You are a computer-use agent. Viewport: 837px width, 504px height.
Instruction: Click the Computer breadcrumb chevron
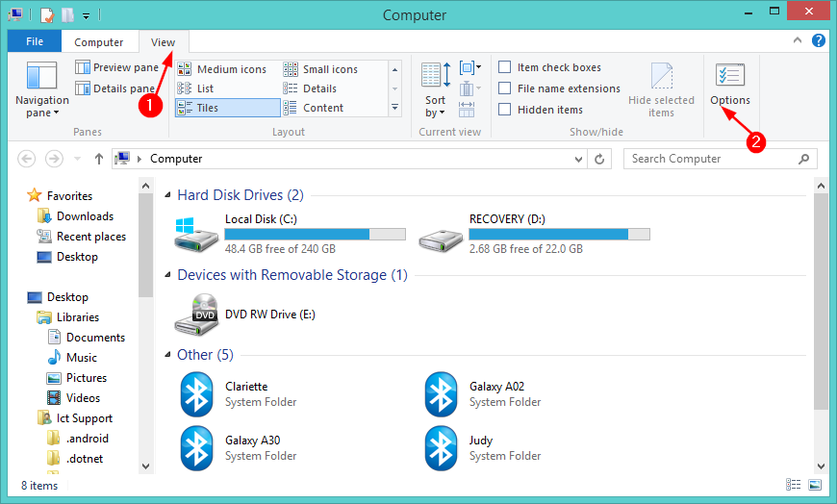tap(139, 159)
